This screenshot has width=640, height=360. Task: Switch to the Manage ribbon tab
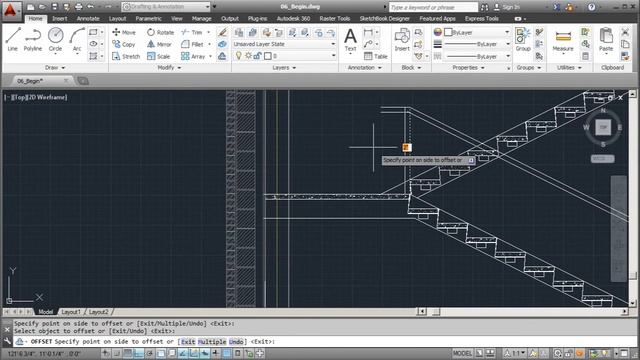point(202,18)
